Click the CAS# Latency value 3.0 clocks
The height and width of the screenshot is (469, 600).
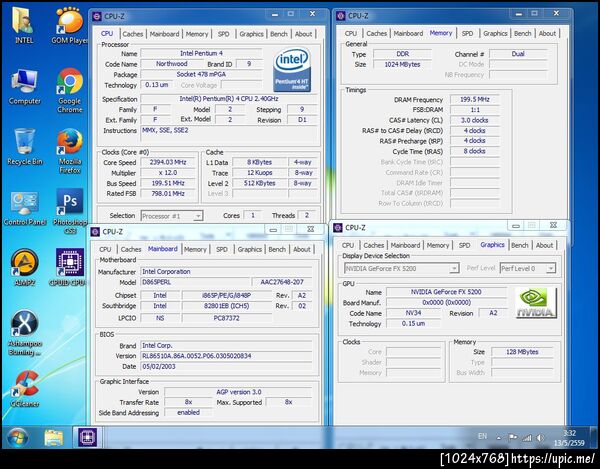point(475,120)
